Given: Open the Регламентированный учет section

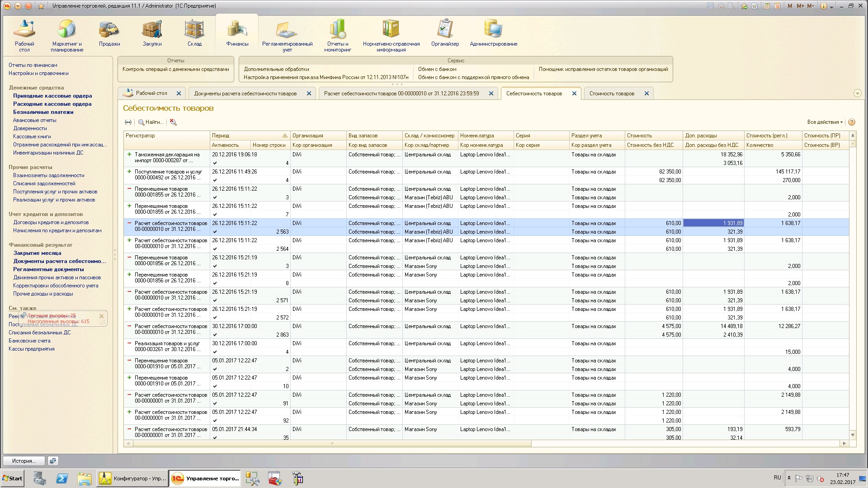Looking at the screenshot, I should tap(287, 36).
